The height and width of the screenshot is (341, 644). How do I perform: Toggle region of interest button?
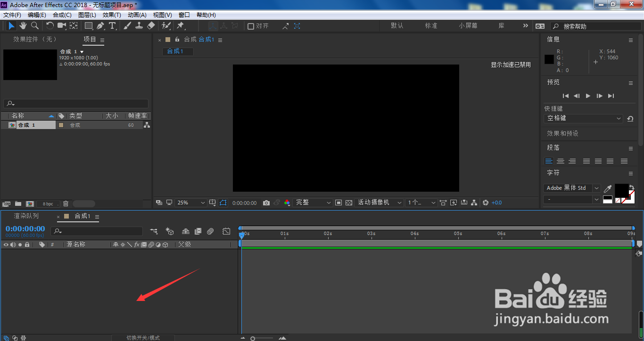(339, 203)
